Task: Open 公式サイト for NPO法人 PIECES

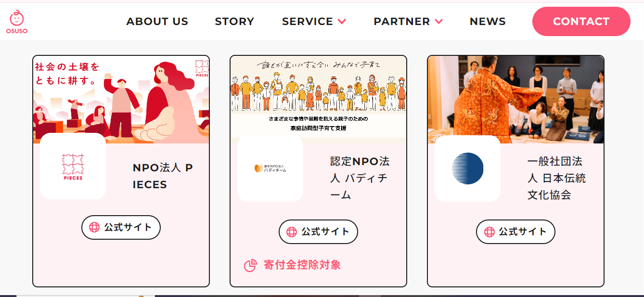Action: click(x=121, y=227)
